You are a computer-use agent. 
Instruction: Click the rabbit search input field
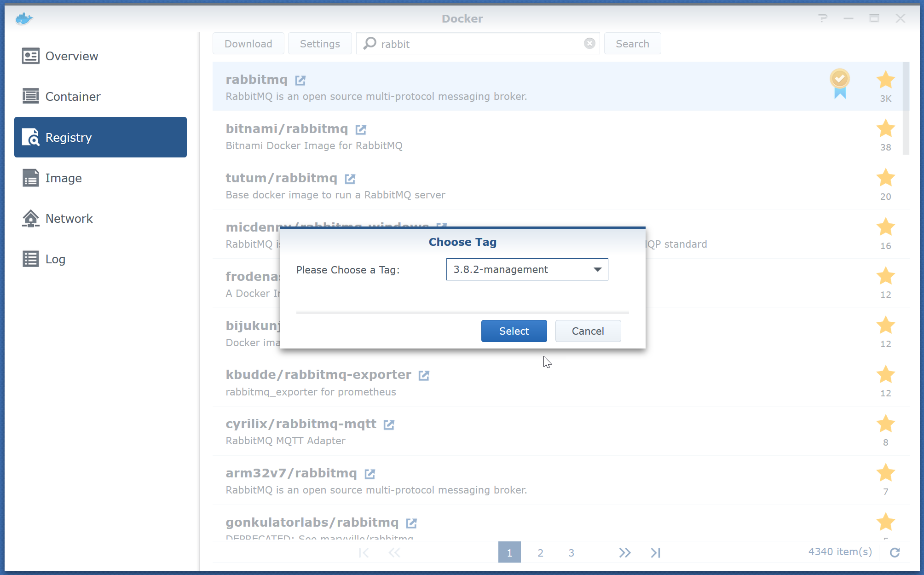[x=479, y=44]
